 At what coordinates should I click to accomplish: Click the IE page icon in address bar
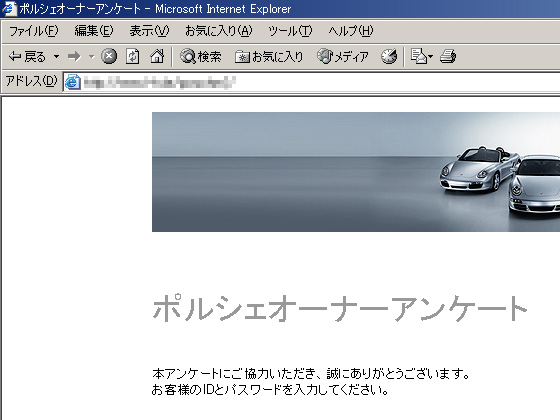point(72,82)
